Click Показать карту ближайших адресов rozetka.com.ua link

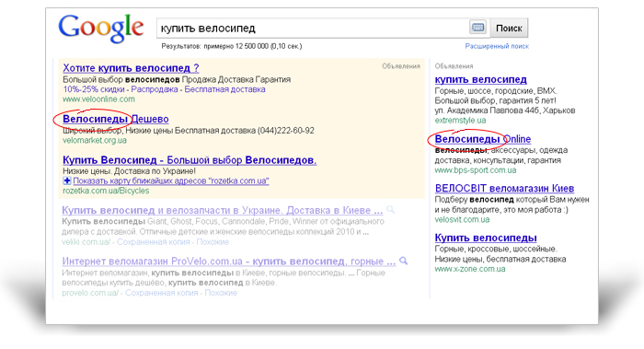pyautogui.click(x=171, y=180)
